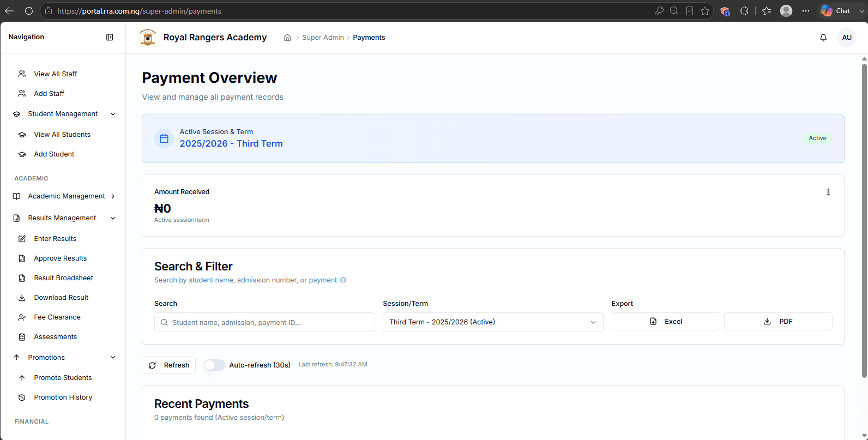Go to Super Admin breadcrumb link
The image size is (868, 440).
323,38
